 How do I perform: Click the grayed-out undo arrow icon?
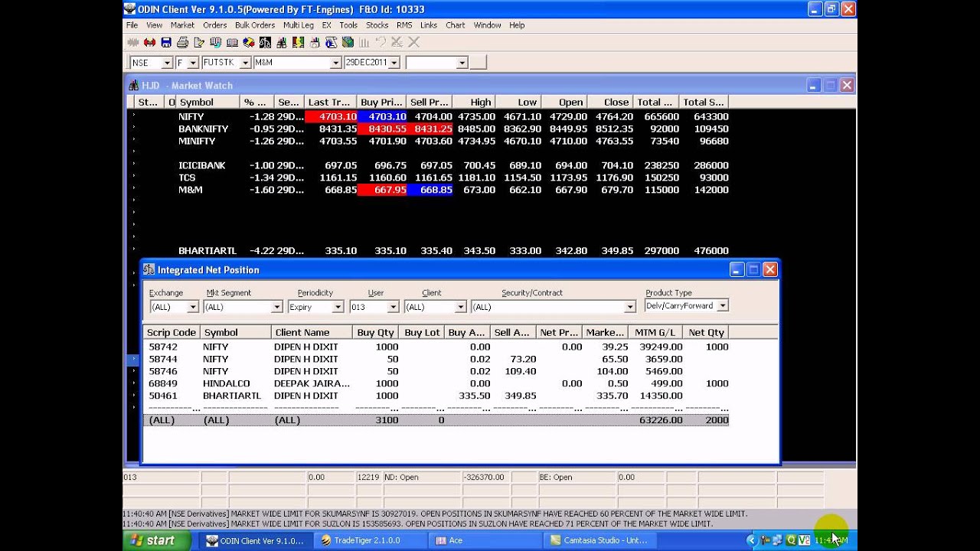tap(381, 43)
